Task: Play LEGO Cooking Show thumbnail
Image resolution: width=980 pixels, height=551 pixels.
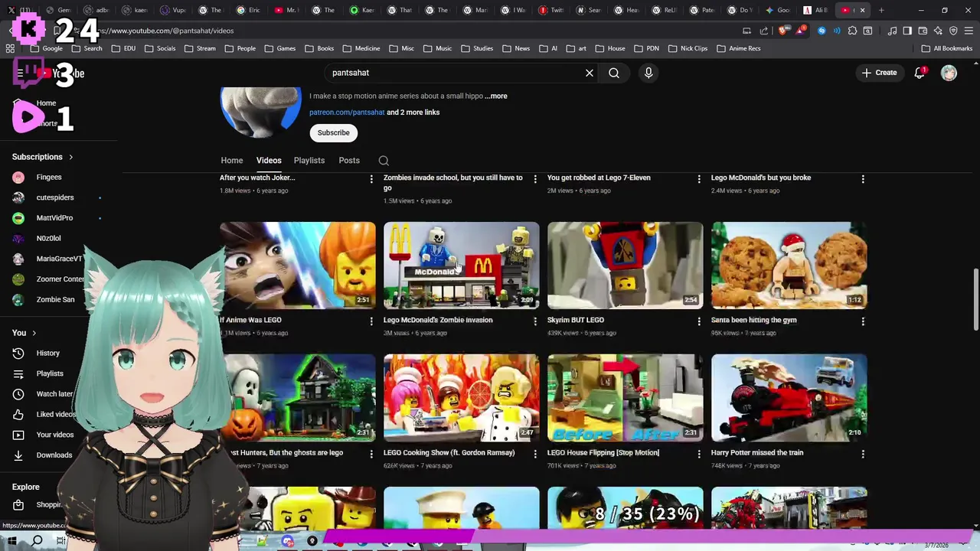Action: [462, 398]
